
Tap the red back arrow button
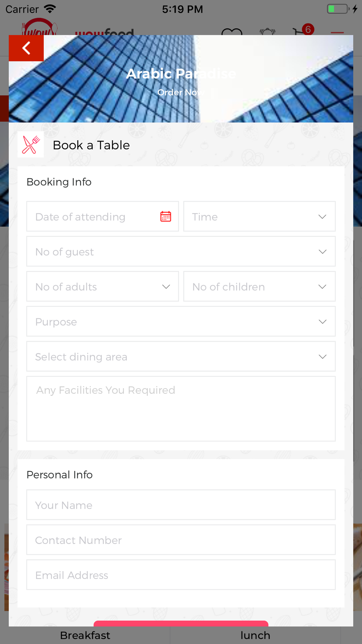(x=26, y=48)
